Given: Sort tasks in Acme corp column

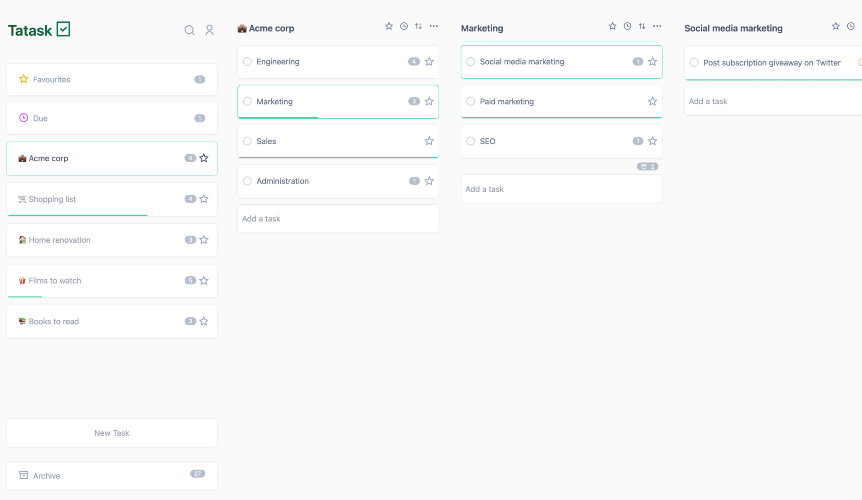Looking at the screenshot, I should pos(418,26).
